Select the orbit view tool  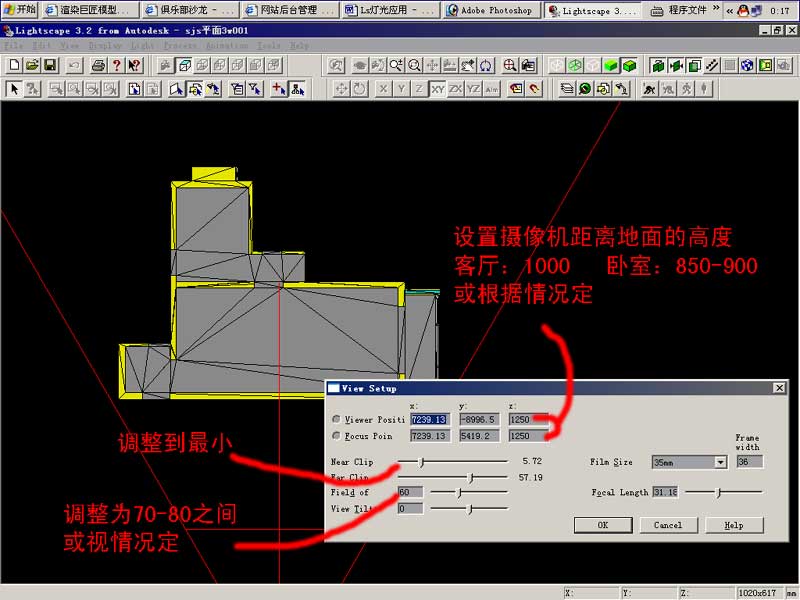coord(486,65)
